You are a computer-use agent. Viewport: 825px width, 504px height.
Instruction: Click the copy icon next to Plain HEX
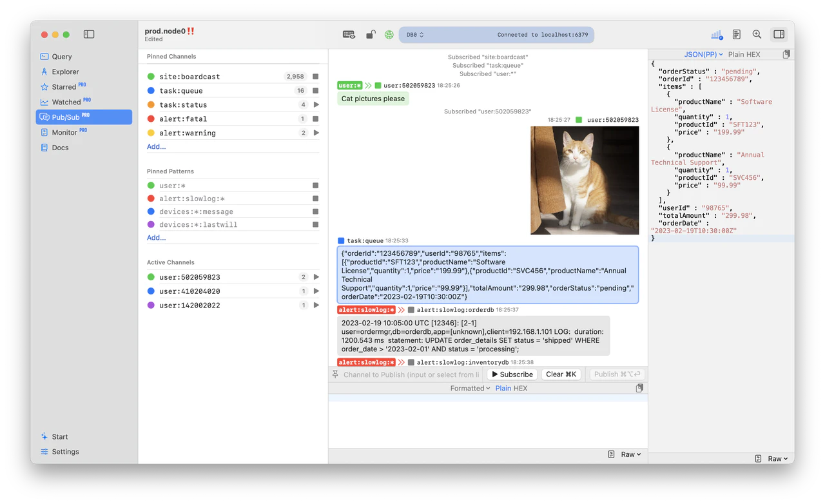coord(786,54)
